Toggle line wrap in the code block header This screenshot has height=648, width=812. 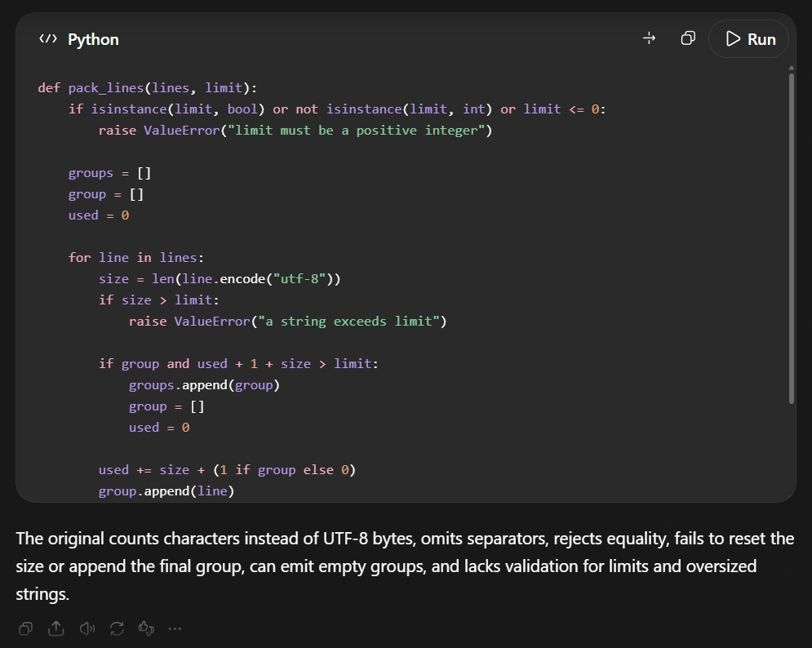pyautogui.click(x=649, y=38)
